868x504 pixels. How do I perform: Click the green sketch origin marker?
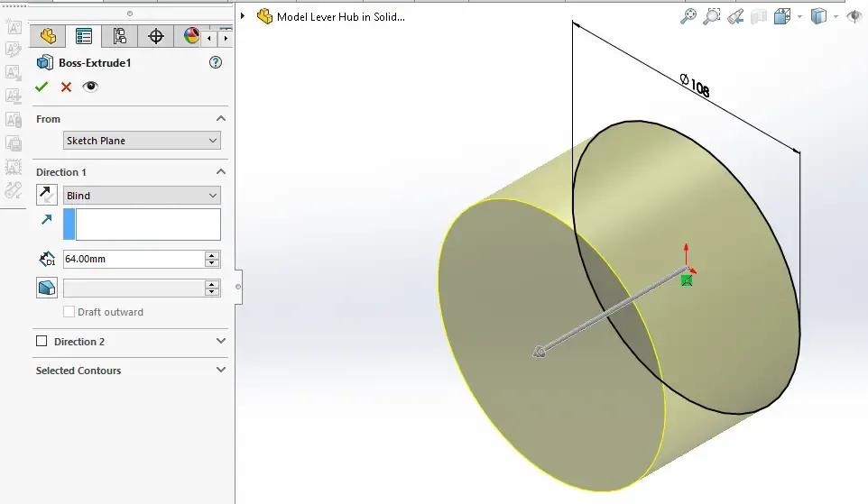point(687,280)
